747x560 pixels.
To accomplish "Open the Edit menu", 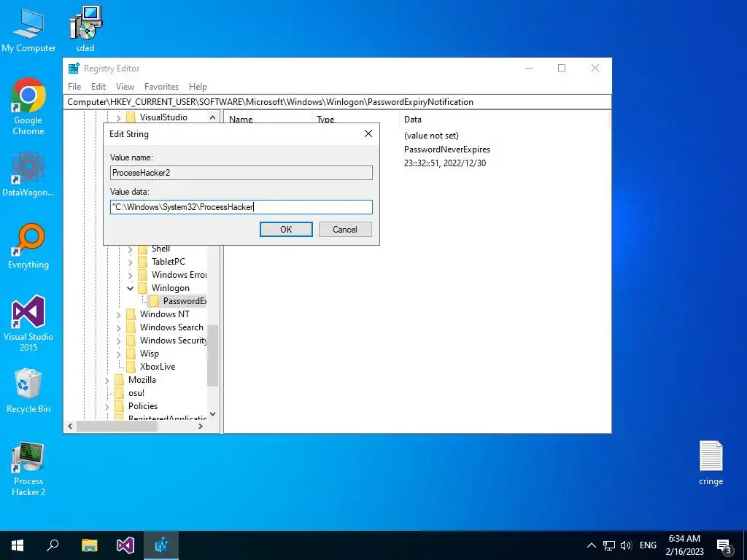I will 98,87.
